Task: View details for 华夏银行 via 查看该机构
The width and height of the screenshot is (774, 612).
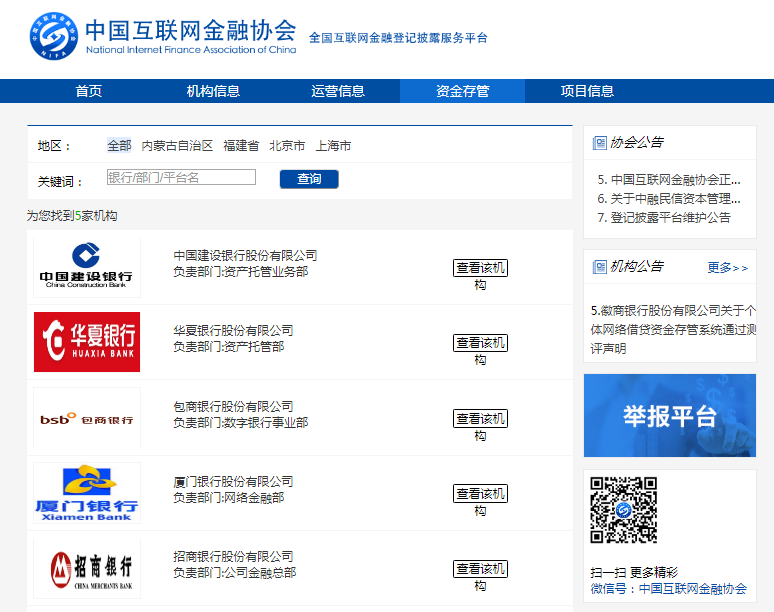Action: [x=480, y=343]
